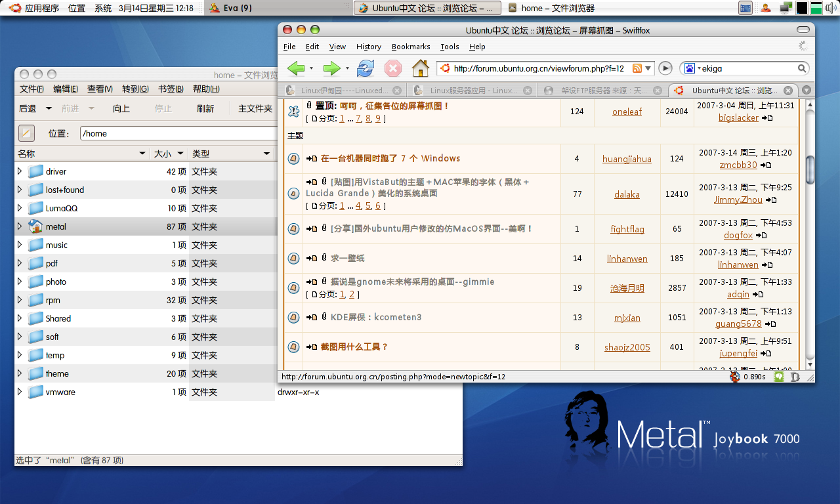The image size is (840, 504).
Task: Click the sticky announcement icon beside '置顶'
Action: [x=294, y=112]
